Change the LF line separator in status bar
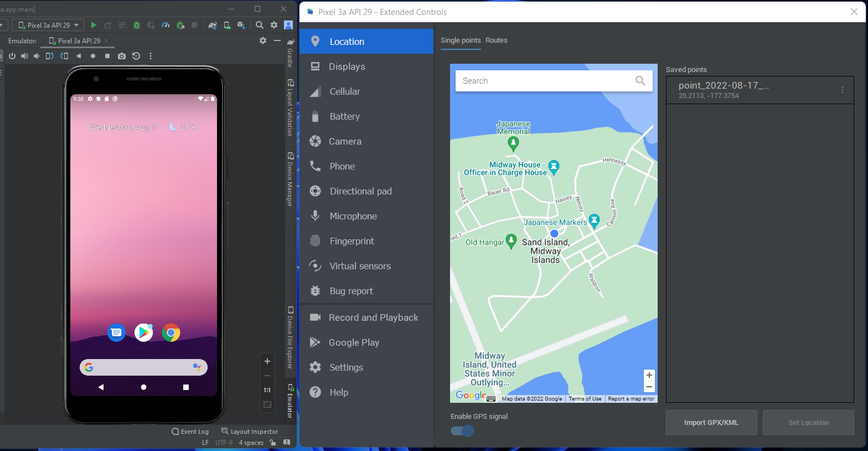The image size is (868, 451). 205,443
